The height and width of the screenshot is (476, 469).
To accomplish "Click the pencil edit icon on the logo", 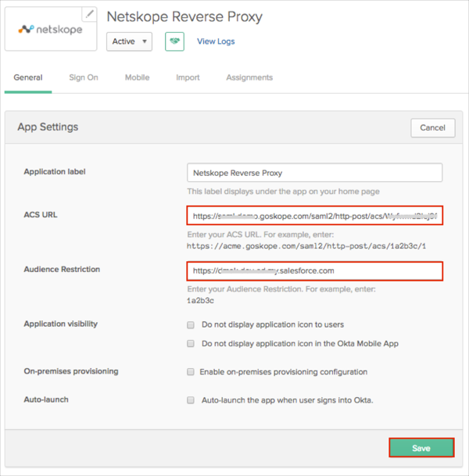I will (x=89, y=14).
